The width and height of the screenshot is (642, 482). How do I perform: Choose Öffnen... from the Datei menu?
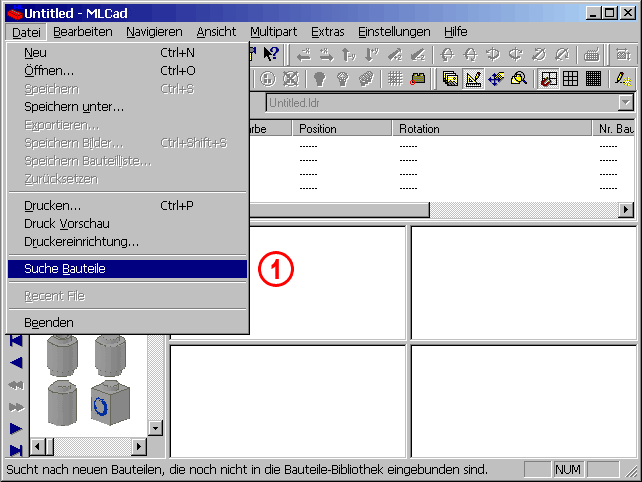point(127,71)
